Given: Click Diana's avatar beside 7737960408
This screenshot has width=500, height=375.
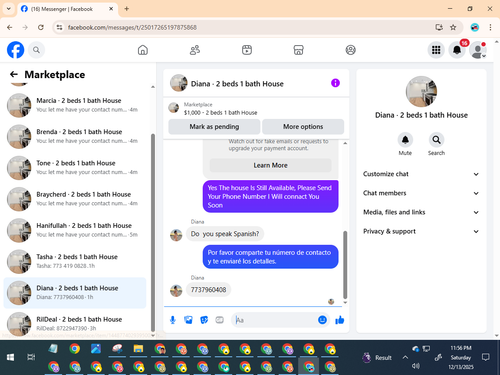Looking at the screenshot, I should 176,291.
